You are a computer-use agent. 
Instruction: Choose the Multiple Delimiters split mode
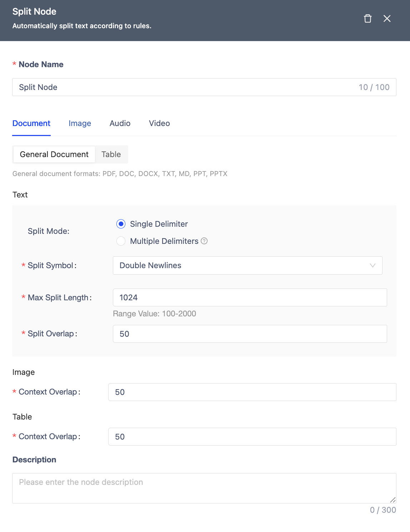click(121, 241)
